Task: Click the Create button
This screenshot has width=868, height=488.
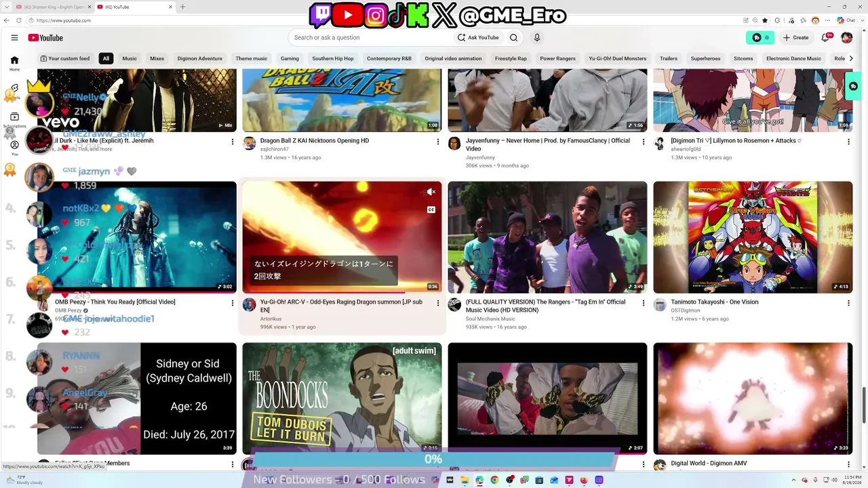Action: (795, 38)
